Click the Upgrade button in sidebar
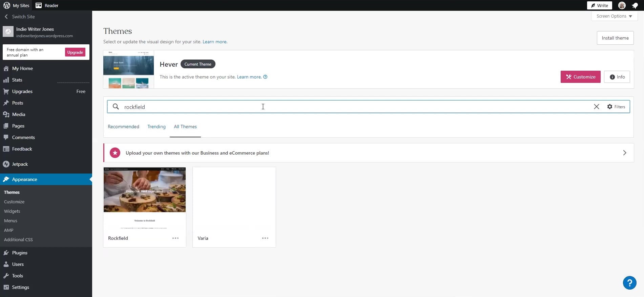 pos(75,52)
